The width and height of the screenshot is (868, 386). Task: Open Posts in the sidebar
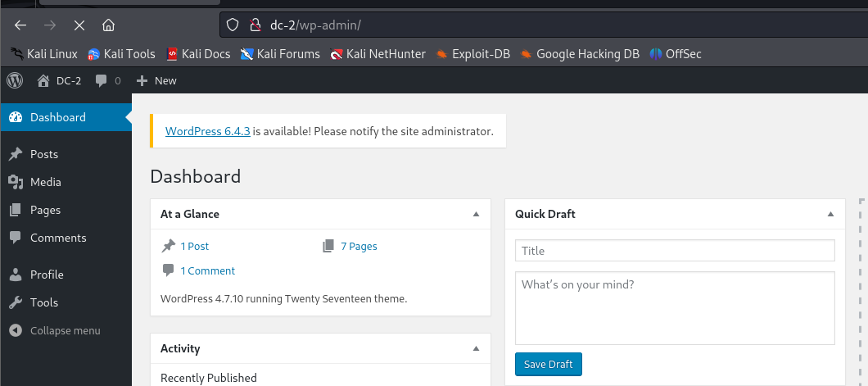pos(66,154)
